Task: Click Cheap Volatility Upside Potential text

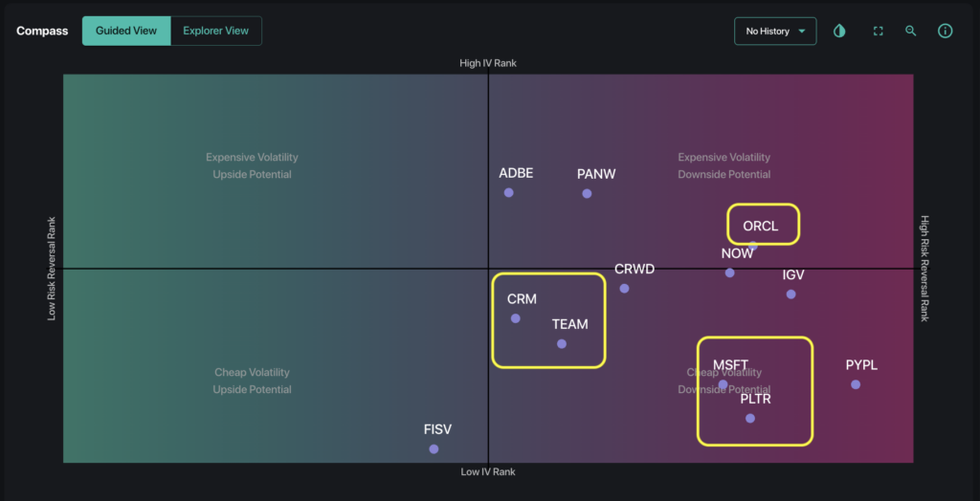Action: 252,381
